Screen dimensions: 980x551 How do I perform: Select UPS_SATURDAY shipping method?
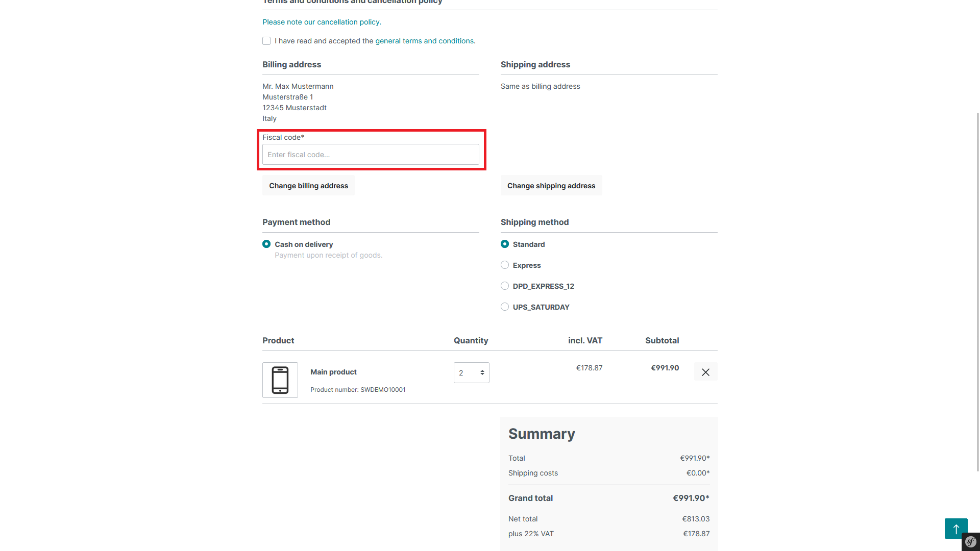click(505, 307)
